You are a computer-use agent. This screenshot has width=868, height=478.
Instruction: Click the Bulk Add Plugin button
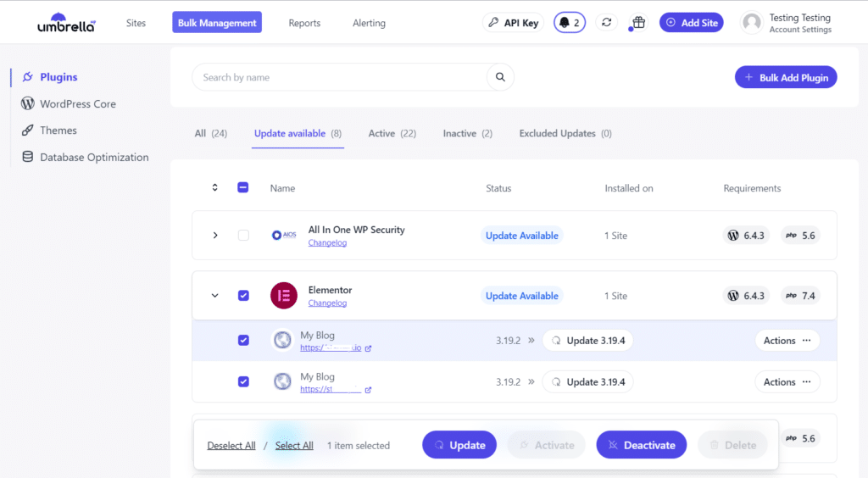(786, 77)
